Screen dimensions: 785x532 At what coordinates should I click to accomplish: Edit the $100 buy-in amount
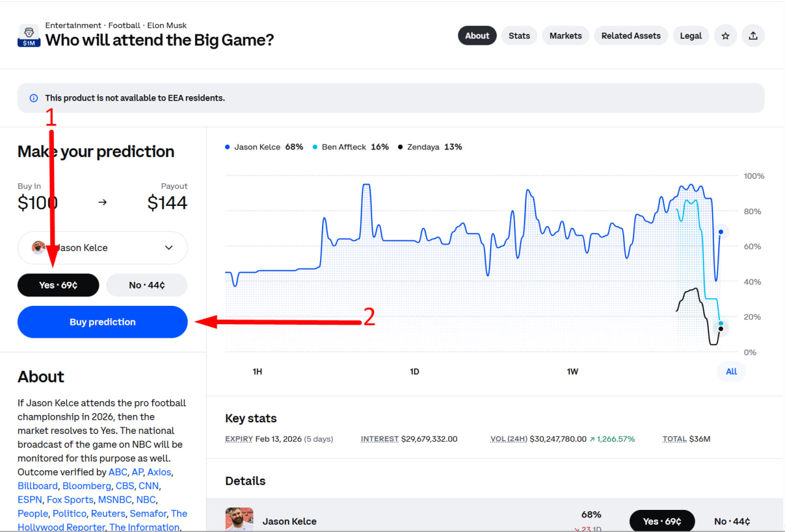38,203
